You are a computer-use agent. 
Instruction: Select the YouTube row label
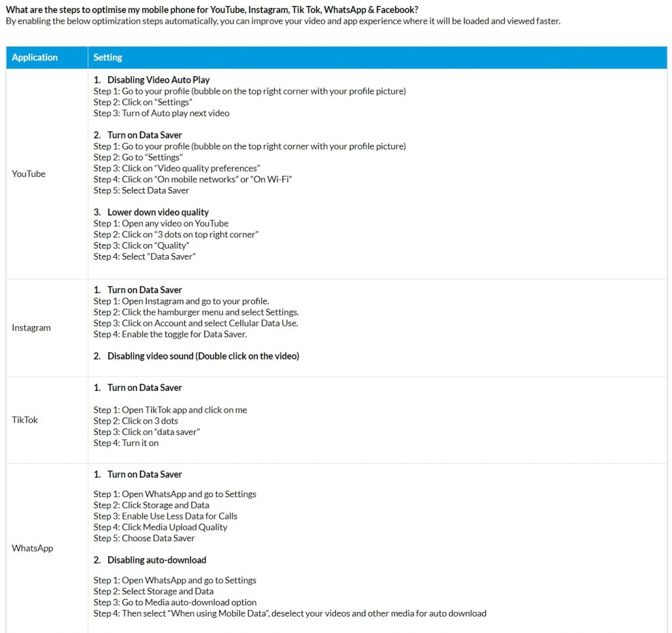29,174
